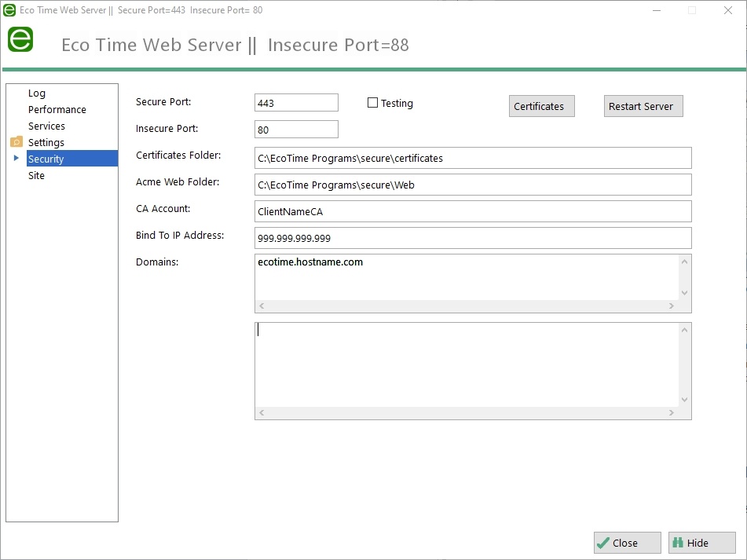Click the 'Insecure Port=88' header text
This screenshot has width=747, height=560.
coord(339,45)
